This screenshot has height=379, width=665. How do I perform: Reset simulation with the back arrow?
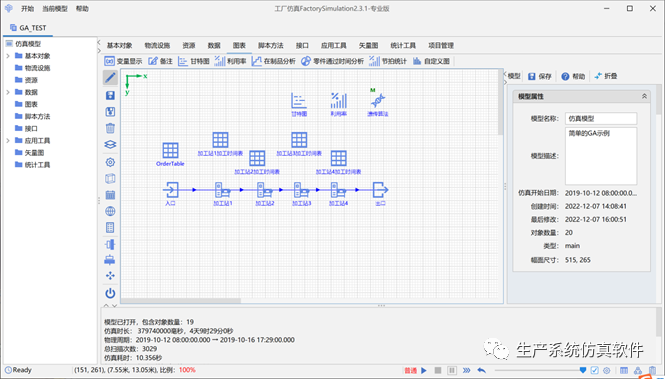481,371
